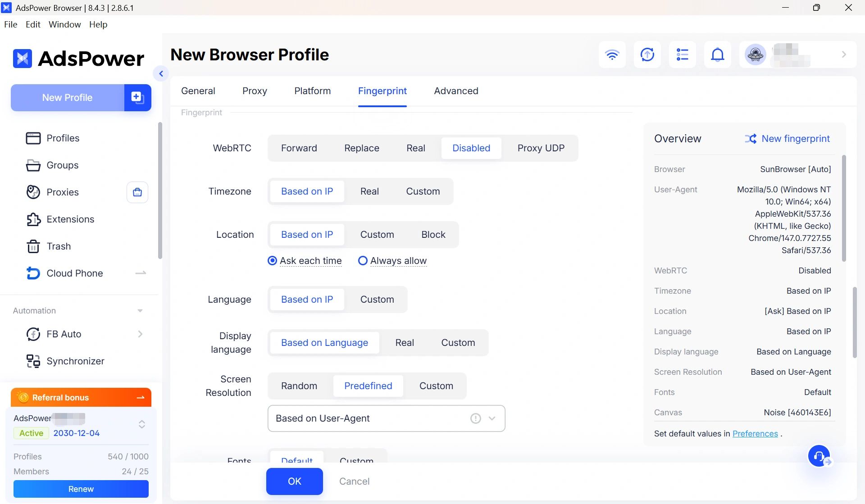Screen dimensions: 865x504
Task: Open Proxies section icon
Action: pyautogui.click(x=33, y=192)
